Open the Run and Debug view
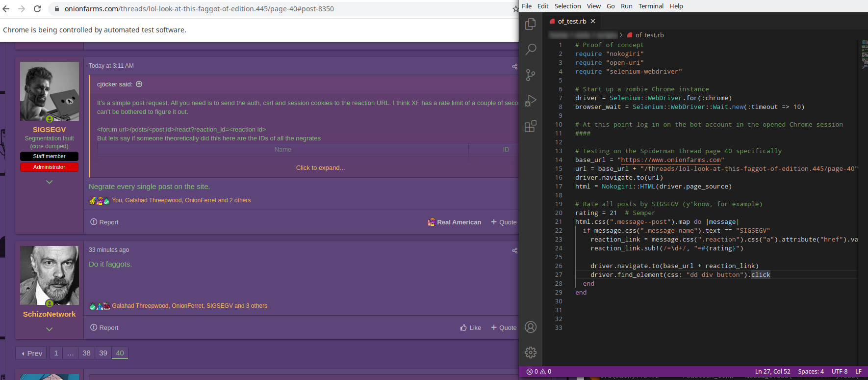The image size is (868, 380). pos(531,101)
